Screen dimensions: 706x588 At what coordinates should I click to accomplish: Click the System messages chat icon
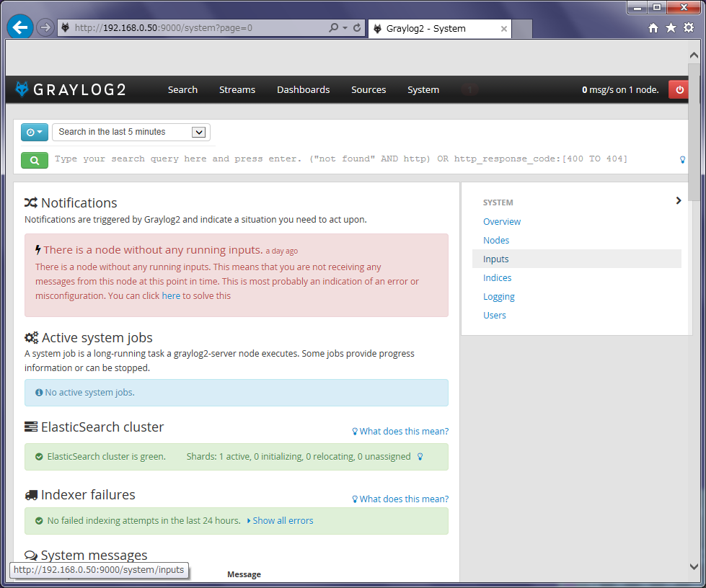click(x=31, y=556)
